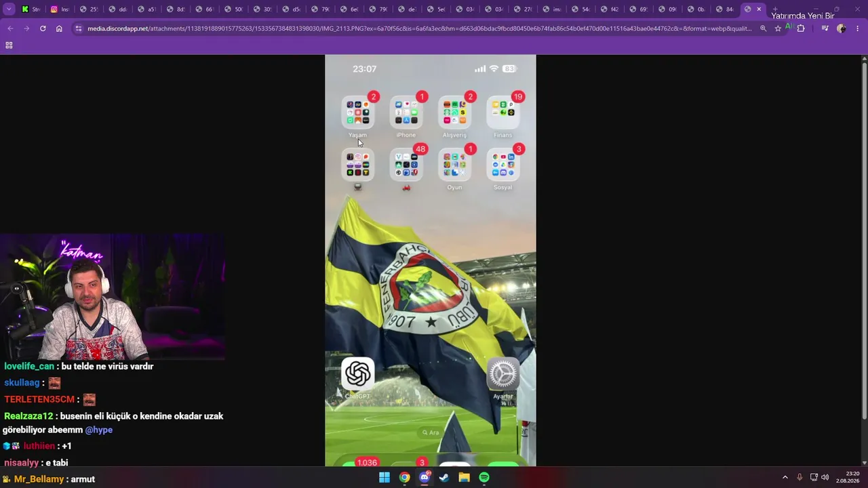Open Chrome from the taskbar
The image size is (868, 488).
(404, 478)
